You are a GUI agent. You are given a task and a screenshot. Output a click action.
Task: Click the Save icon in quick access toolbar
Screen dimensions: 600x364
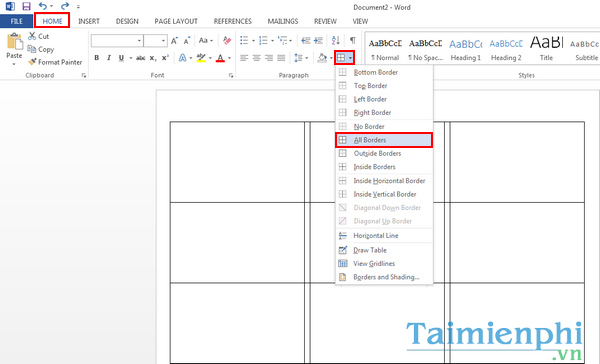click(x=26, y=6)
